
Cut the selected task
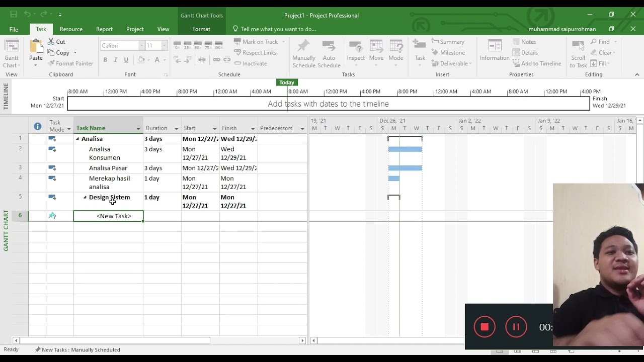pyautogui.click(x=56, y=42)
